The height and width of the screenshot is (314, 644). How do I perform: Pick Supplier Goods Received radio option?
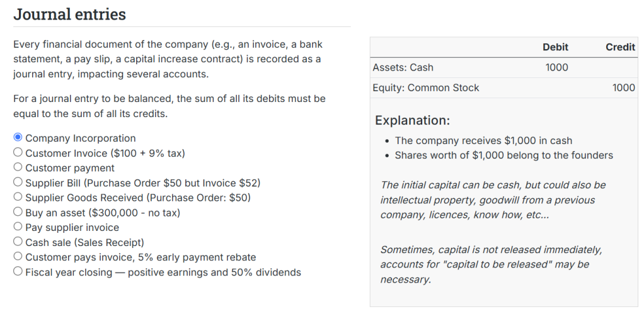[18, 197]
